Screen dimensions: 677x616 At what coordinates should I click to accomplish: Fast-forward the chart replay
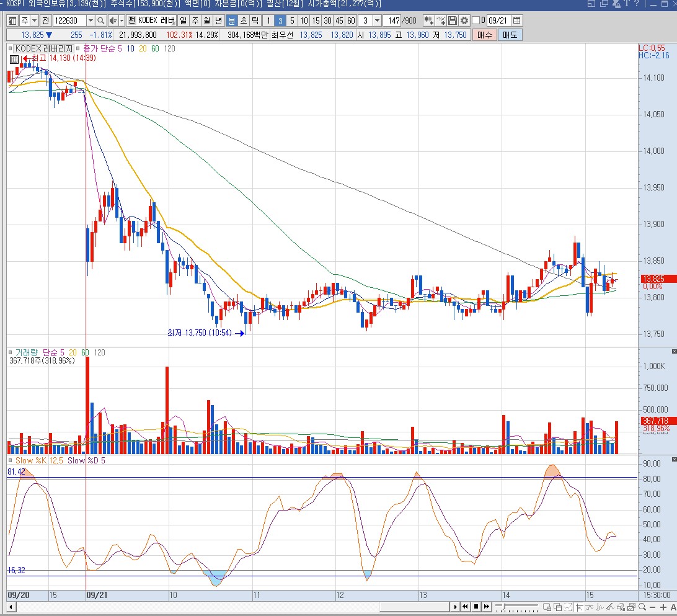coord(487,607)
